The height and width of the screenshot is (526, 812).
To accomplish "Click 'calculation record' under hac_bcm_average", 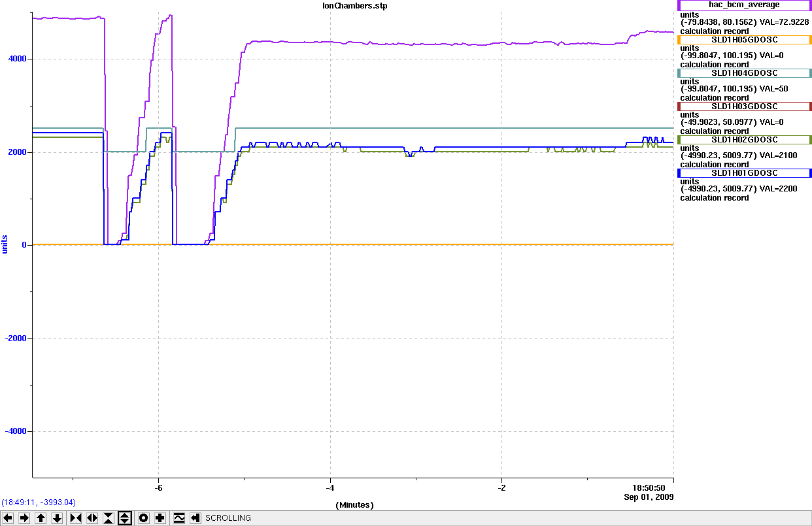I will coord(715,31).
